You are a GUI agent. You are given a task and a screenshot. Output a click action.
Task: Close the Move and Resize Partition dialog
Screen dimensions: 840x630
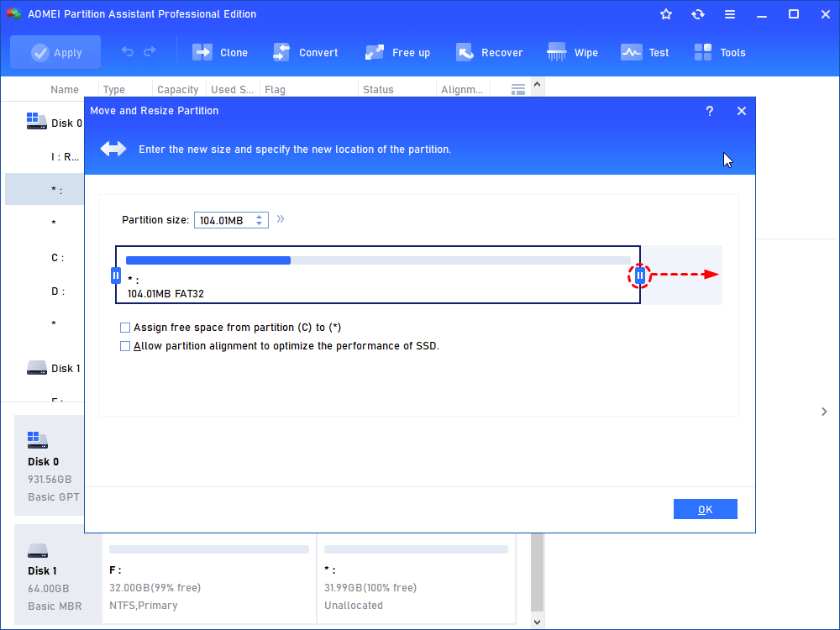pos(742,111)
